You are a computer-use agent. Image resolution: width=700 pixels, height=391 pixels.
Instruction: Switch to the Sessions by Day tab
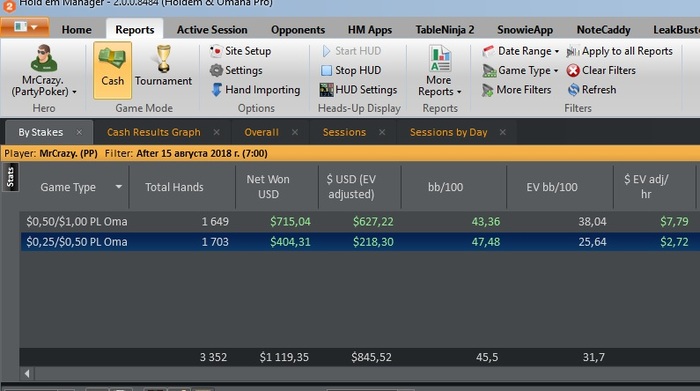pos(449,132)
